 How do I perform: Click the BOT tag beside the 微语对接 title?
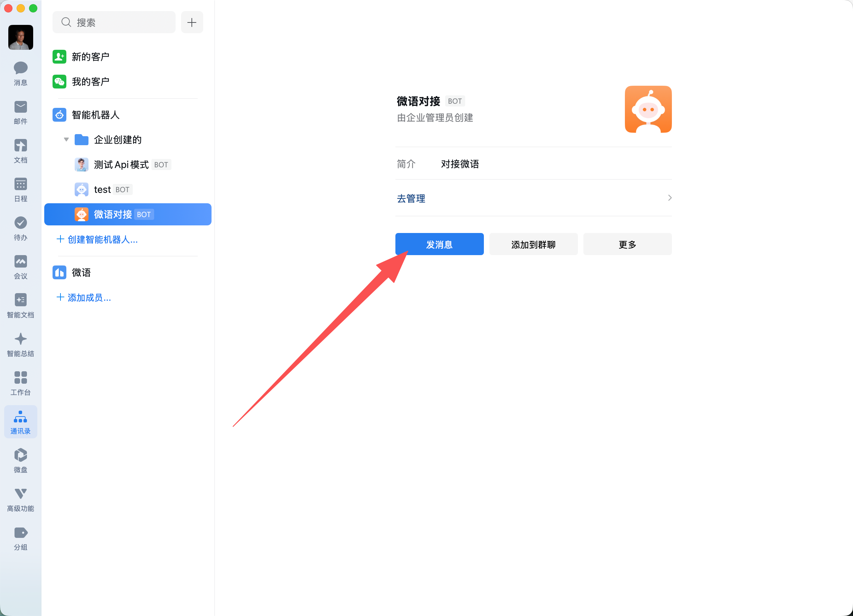point(455,101)
